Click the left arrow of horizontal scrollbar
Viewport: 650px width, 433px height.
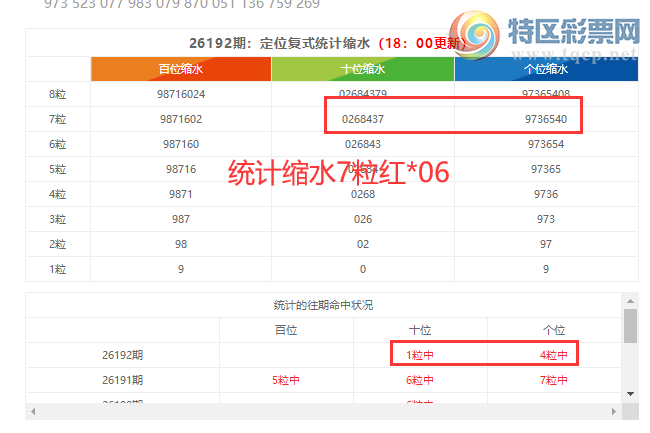(x=33, y=411)
